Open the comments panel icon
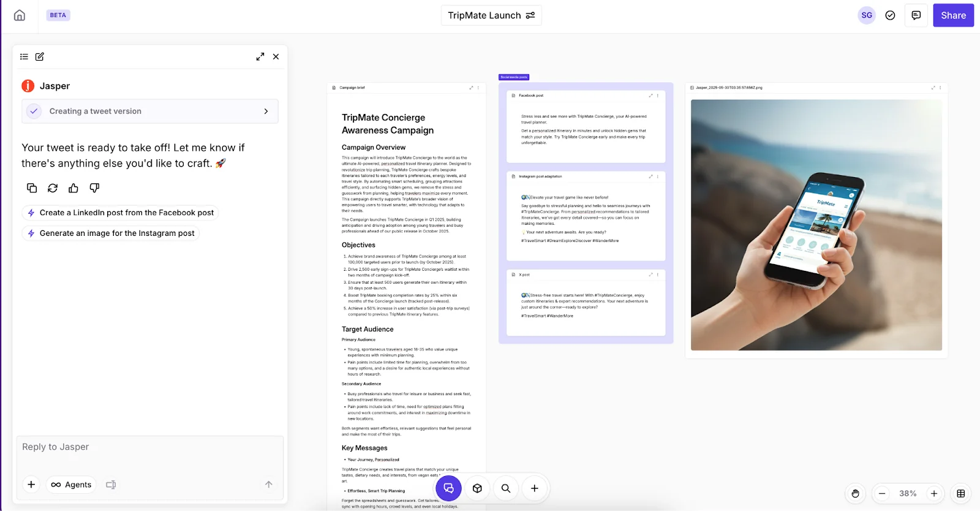 tap(916, 15)
